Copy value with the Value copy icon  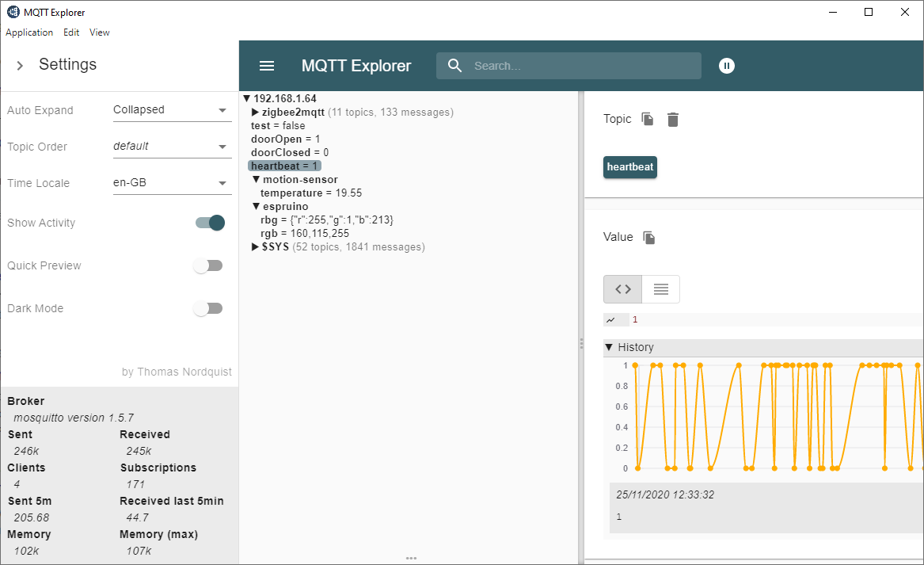coord(648,238)
